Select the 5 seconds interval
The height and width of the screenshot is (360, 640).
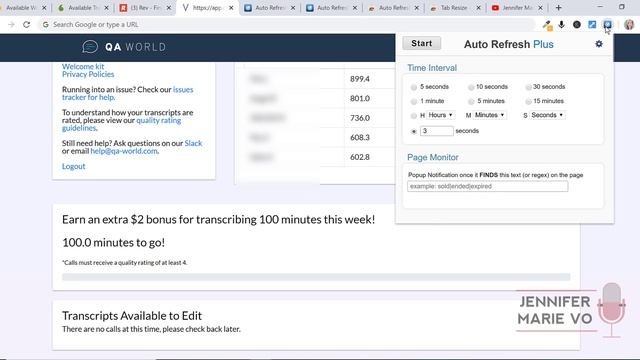point(414,87)
